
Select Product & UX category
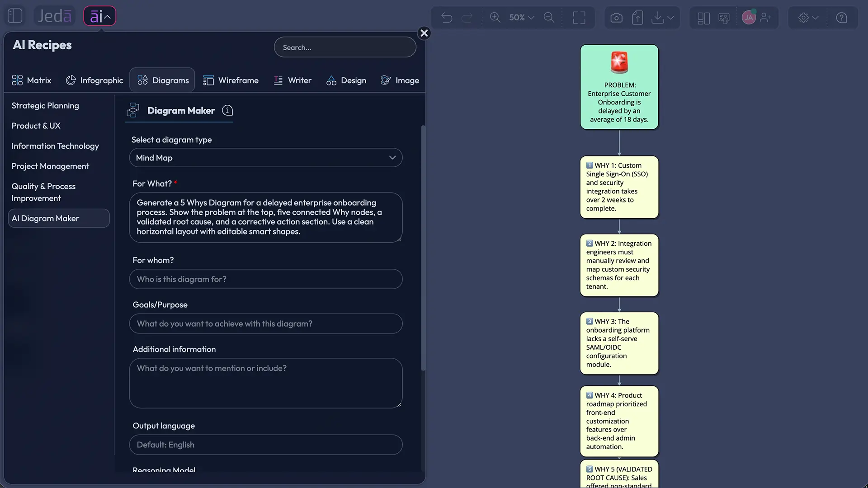pos(36,126)
